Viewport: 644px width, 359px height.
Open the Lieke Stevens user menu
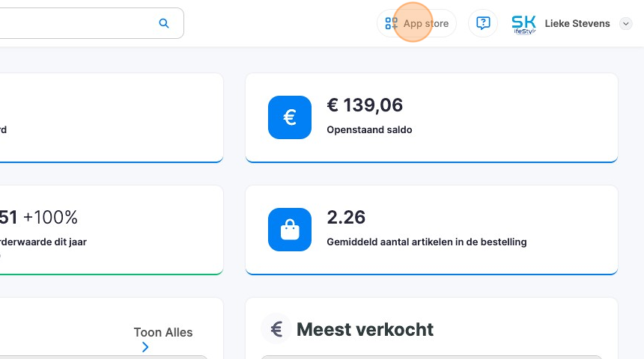pyautogui.click(x=577, y=24)
